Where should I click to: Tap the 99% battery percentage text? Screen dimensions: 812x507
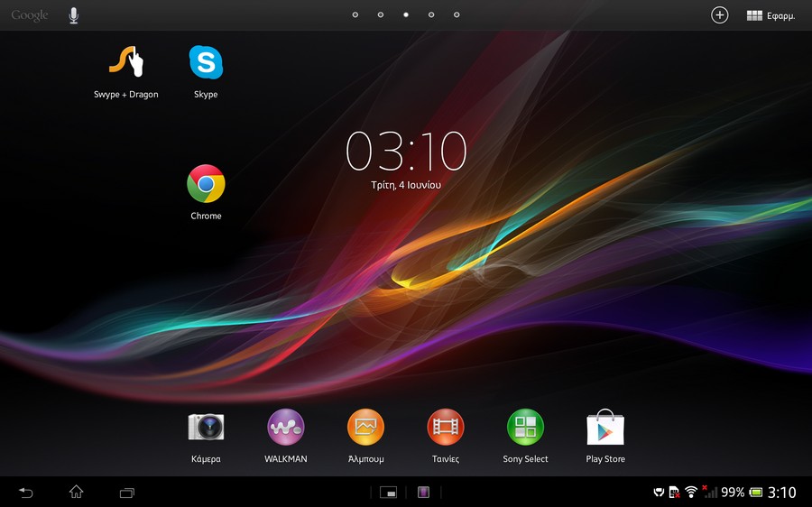(733, 492)
